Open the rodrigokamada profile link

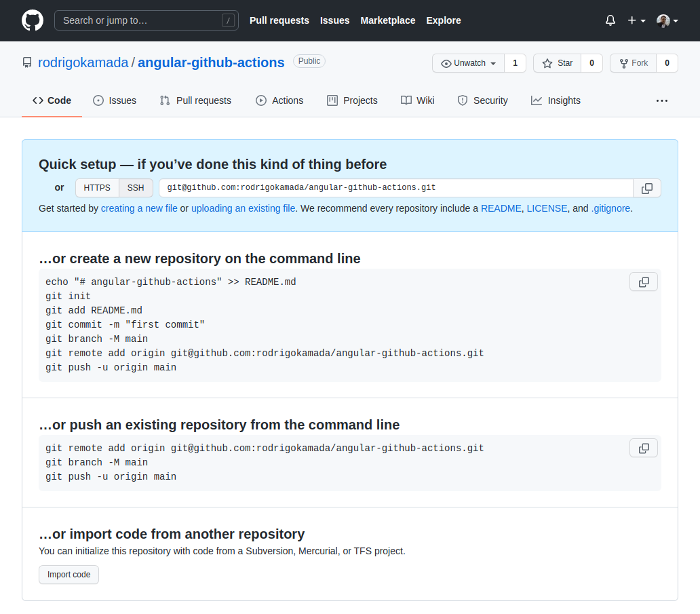(83, 62)
